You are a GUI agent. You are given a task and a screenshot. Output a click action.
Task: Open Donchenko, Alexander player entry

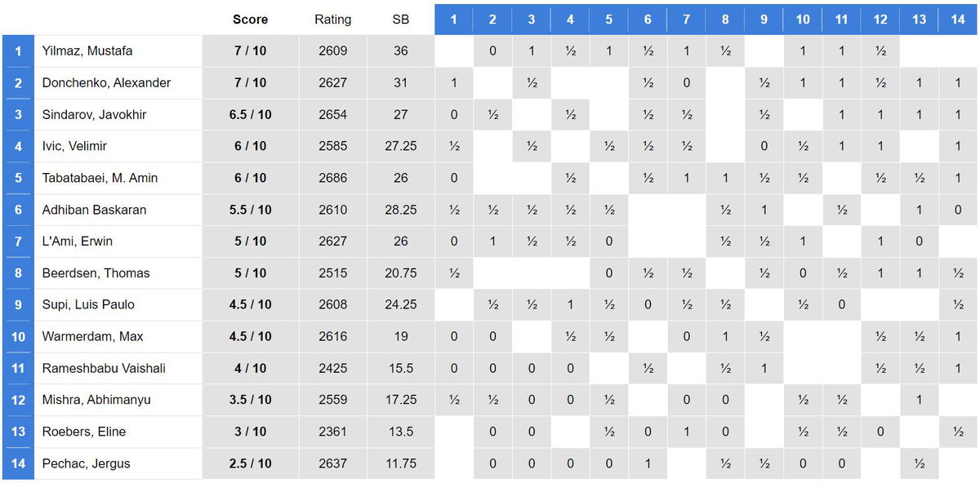pos(106,82)
